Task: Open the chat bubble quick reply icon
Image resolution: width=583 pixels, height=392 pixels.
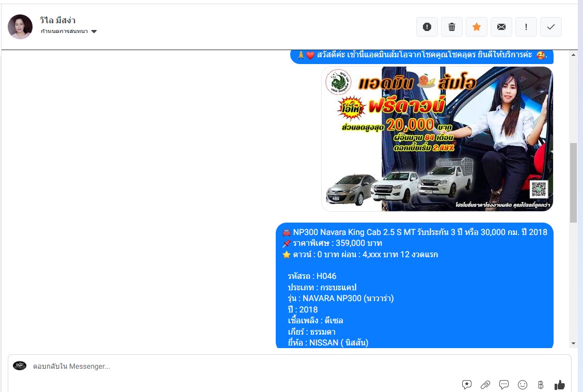Action: point(504,385)
